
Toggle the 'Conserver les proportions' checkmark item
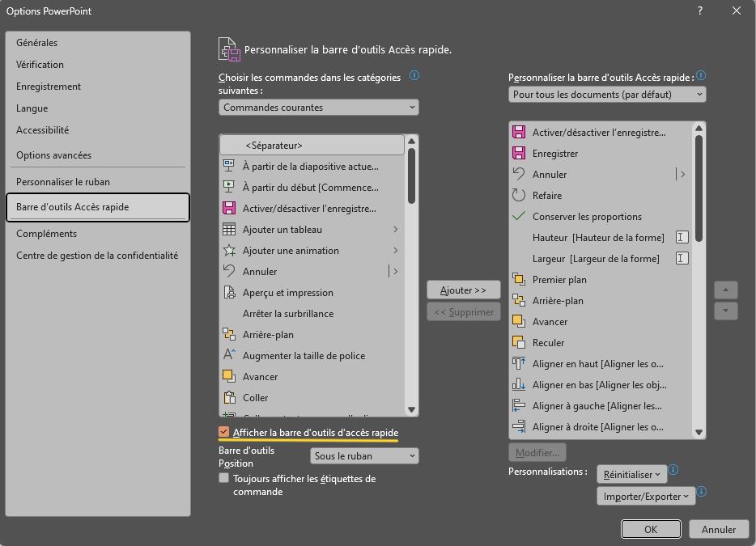[601, 216]
